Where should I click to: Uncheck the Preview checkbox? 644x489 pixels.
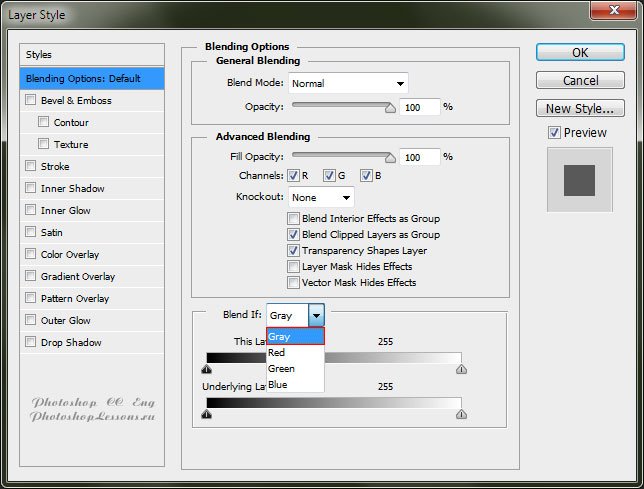coord(554,133)
